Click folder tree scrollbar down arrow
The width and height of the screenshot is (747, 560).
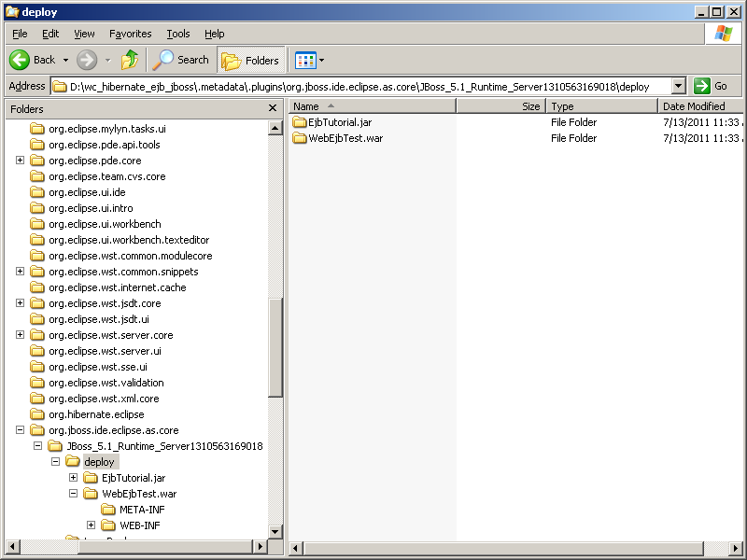coord(275,531)
